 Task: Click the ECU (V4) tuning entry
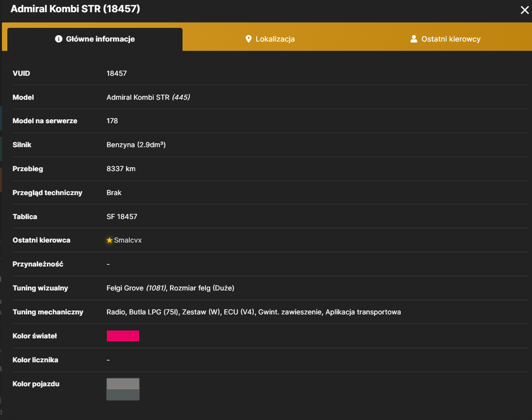[239, 312]
